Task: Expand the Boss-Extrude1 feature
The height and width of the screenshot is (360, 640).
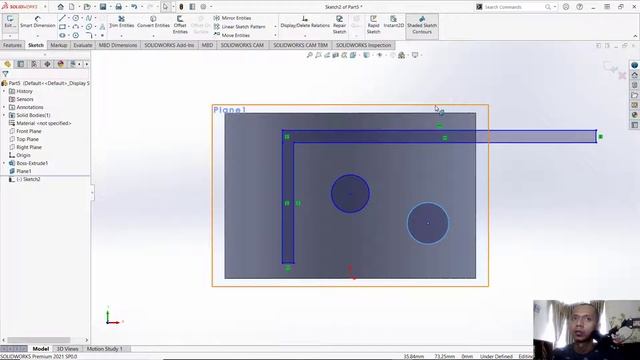Action: (4, 163)
